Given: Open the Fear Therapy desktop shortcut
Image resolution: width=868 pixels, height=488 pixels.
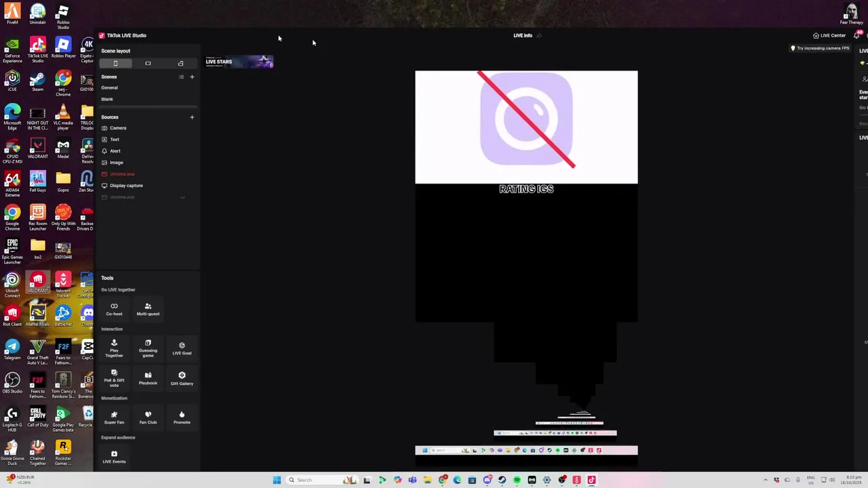Looking at the screenshot, I should 851,14.
